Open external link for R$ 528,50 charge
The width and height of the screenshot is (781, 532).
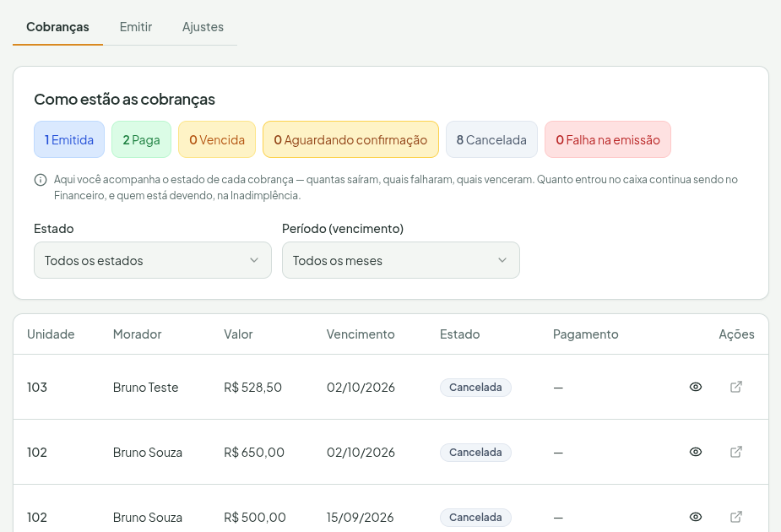coord(736,387)
